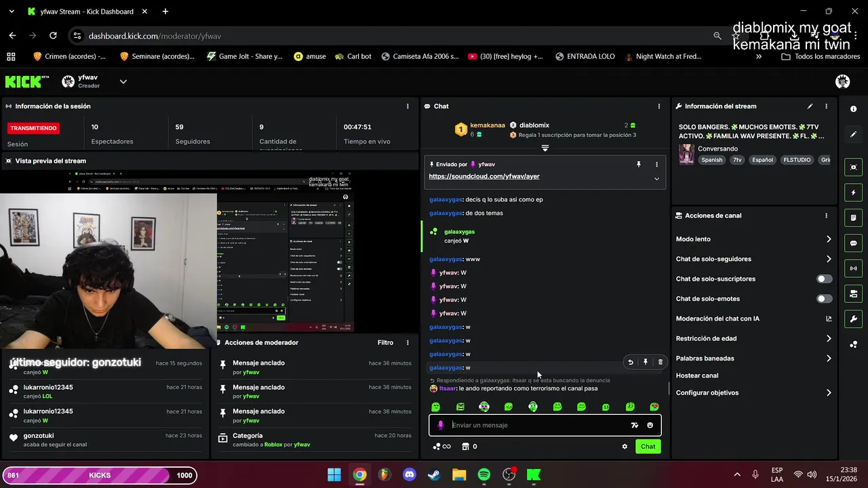The image size is (868, 488).
Task: Edit stream info with pencil icon
Action: 810,106
